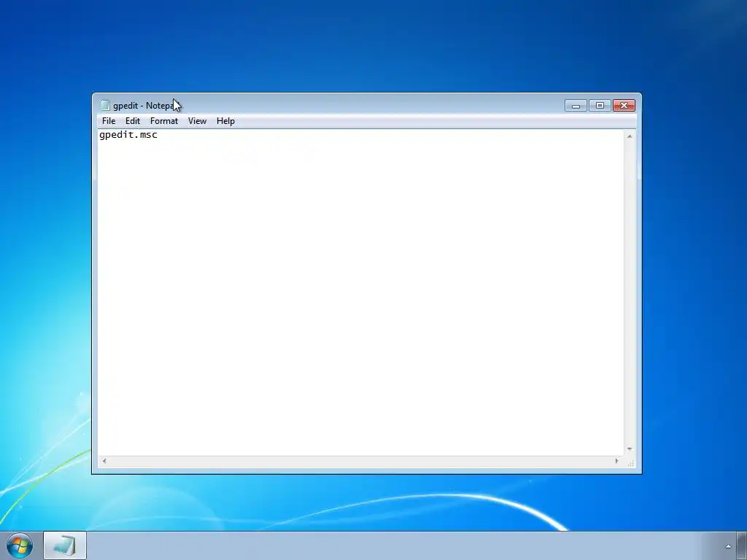The image size is (747, 560).
Task: Click the Notepad icon in the title bar
Action: 105,105
